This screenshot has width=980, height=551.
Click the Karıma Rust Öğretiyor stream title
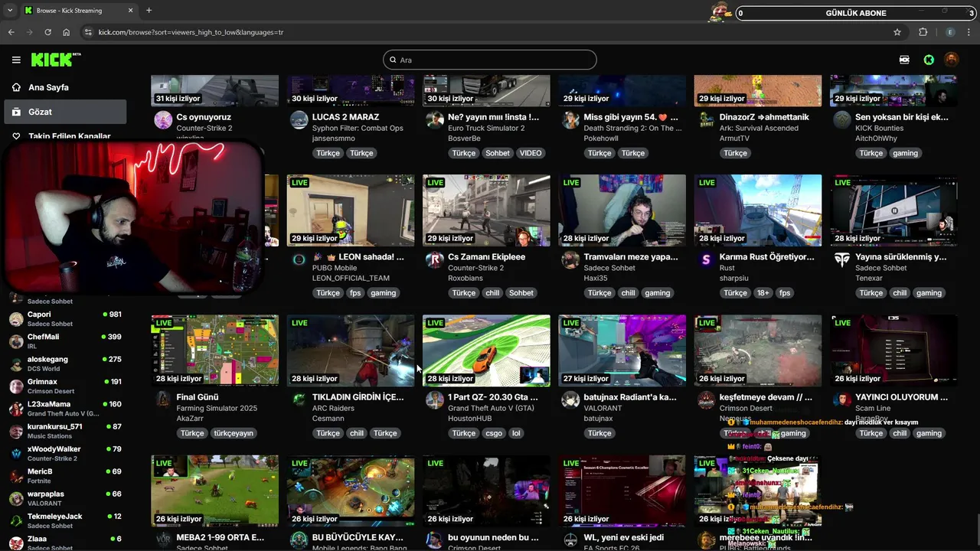tap(767, 257)
